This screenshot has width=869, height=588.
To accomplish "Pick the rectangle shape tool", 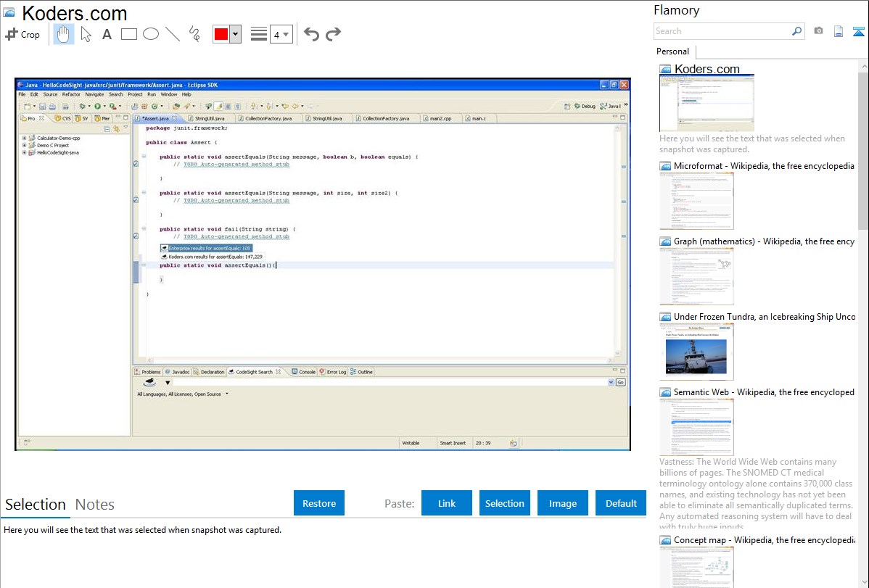I will pos(128,34).
